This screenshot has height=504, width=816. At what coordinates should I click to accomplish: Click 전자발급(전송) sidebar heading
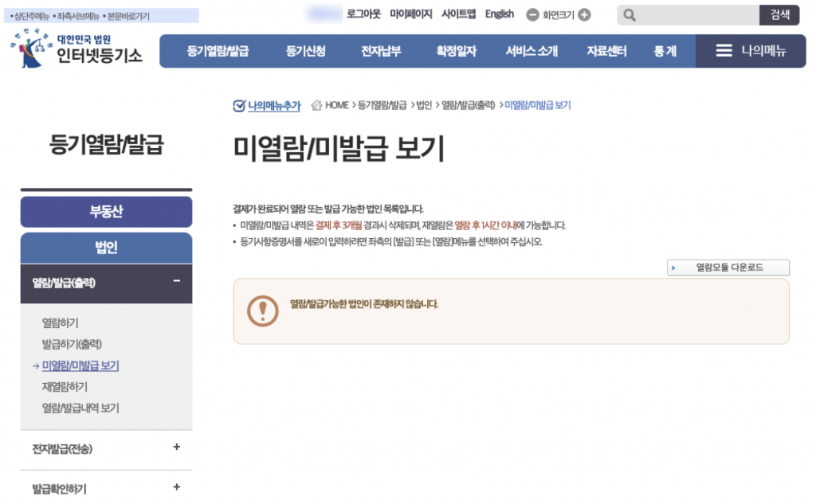(x=62, y=449)
